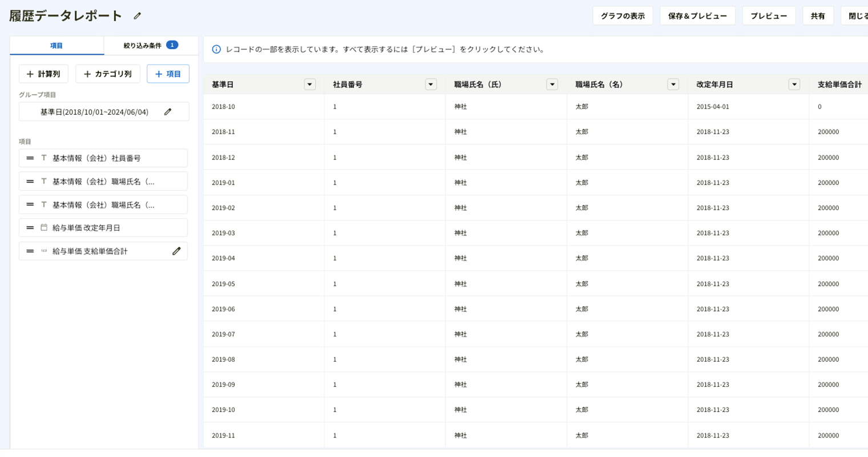868x457 pixels.
Task: Grab drag handle of 給与単価 改定年月日 item
Action: [x=30, y=227]
